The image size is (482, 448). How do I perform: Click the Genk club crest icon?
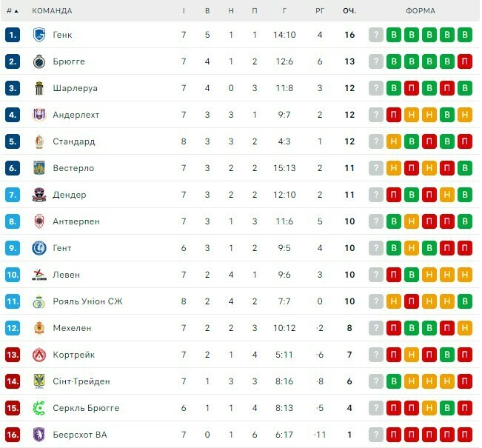[39, 35]
